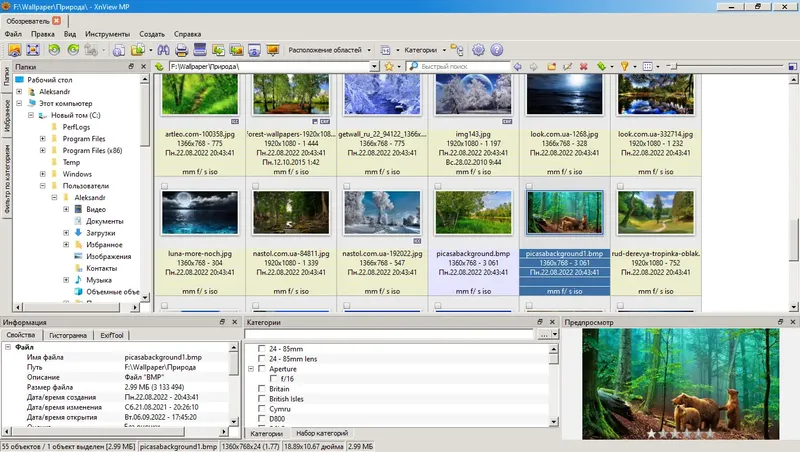This screenshot has height=452, width=800.
Task: Tick the Cymru category checkbox
Action: [262, 410]
